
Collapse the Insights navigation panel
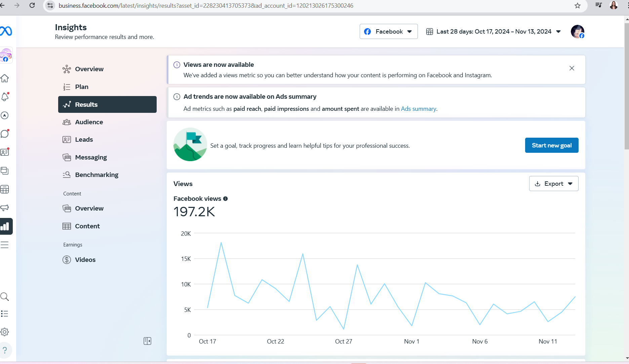click(147, 341)
